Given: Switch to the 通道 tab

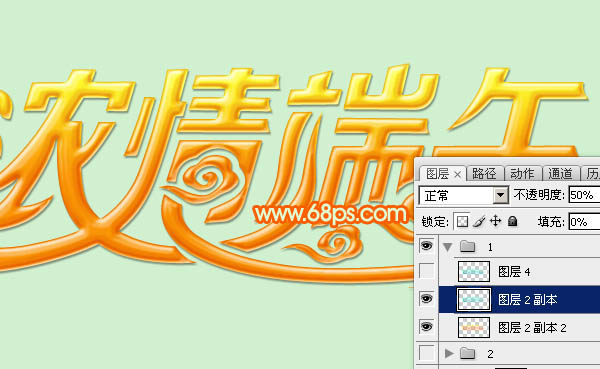Looking at the screenshot, I should pyautogui.click(x=560, y=174).
